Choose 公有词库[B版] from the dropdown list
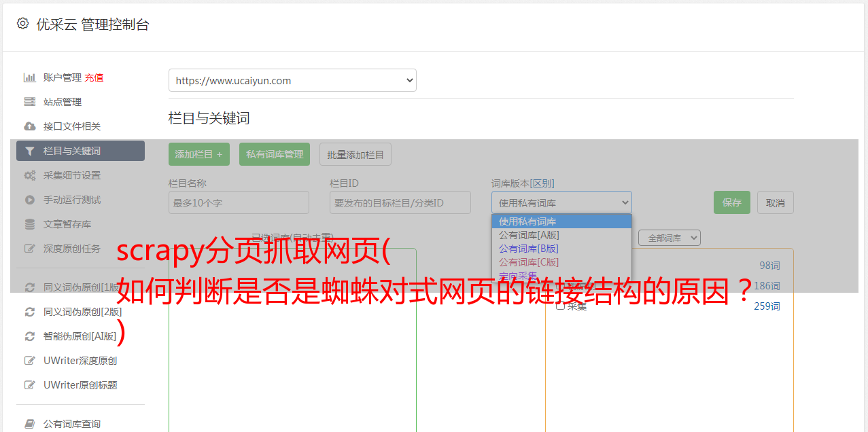 [561, 249]
